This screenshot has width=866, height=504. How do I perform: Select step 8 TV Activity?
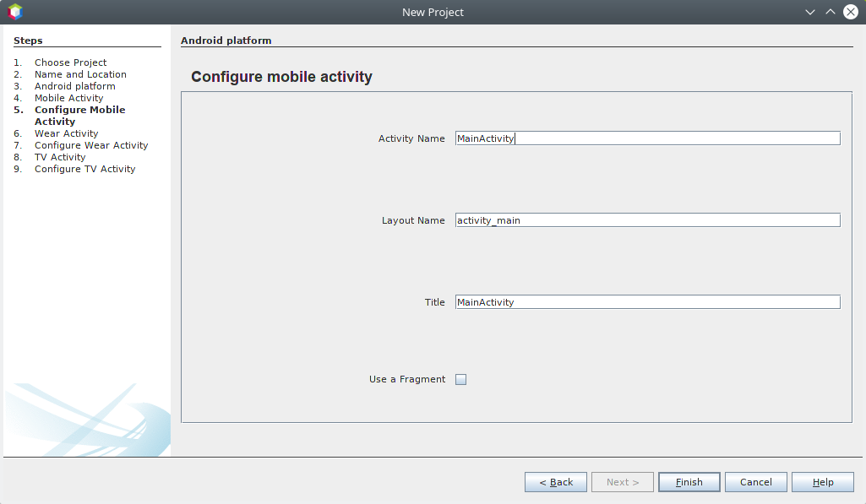pos(60,157)
